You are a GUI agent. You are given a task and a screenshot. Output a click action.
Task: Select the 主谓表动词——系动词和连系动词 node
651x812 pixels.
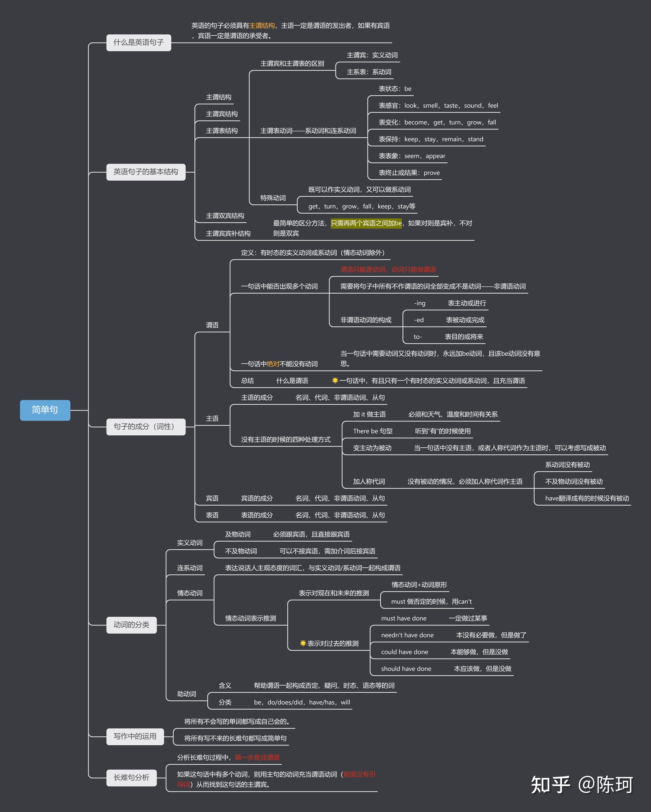[308, 131]
